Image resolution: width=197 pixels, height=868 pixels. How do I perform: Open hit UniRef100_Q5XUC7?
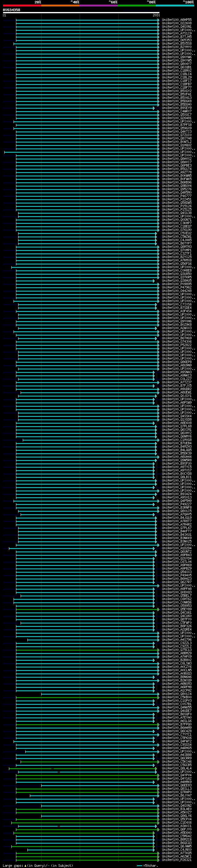coord(177,115)
